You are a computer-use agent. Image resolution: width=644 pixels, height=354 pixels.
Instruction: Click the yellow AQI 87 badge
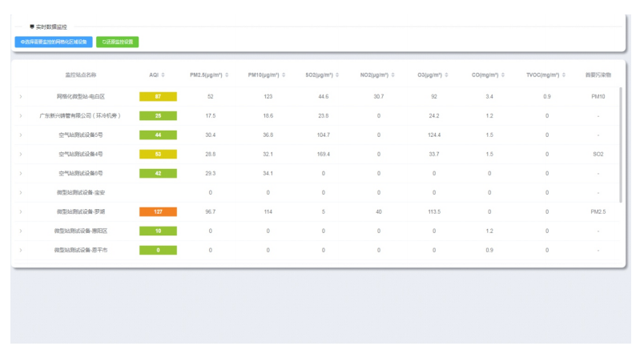[x=158, y=96]
